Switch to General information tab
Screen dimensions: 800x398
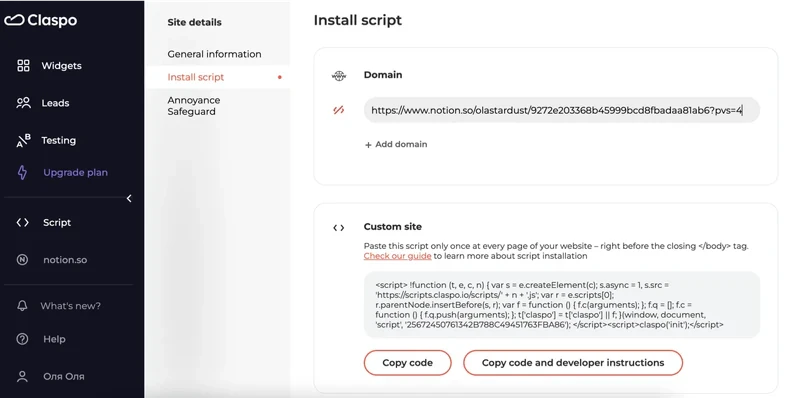(214, 54)
